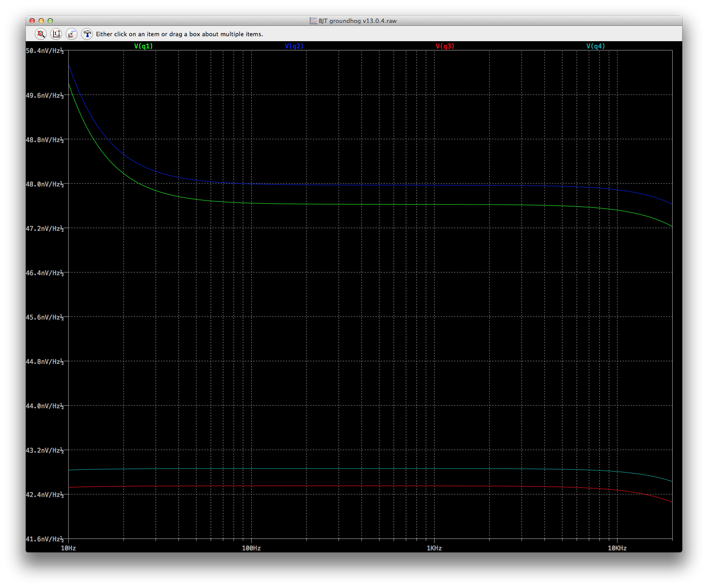Click the green zoom window button
This screenshot has height=588, width=708.
[x=50, y=21]
